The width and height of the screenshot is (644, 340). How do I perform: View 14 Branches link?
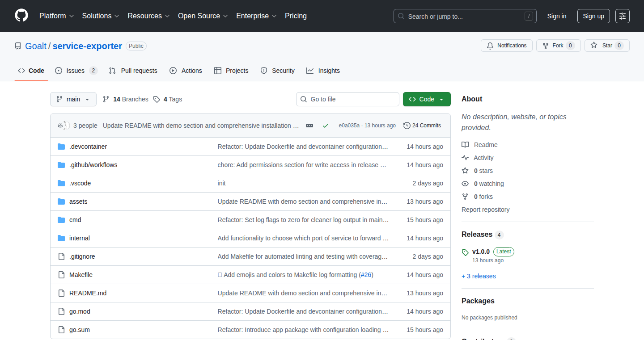pos(126,99)
